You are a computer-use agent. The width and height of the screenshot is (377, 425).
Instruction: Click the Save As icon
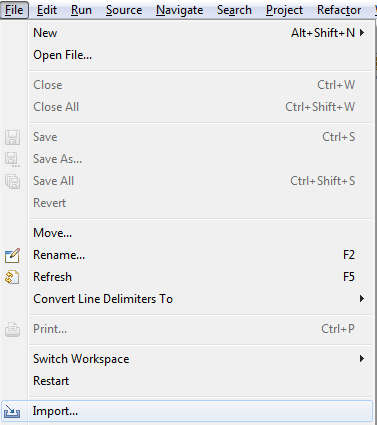point(12,159)
